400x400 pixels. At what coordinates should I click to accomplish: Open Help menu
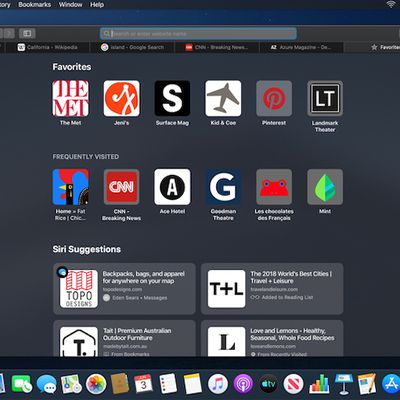coord(97,5)
